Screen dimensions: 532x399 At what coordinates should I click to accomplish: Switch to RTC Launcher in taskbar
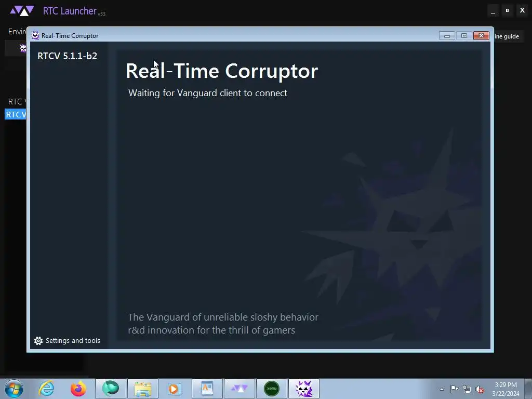point(239,389)
